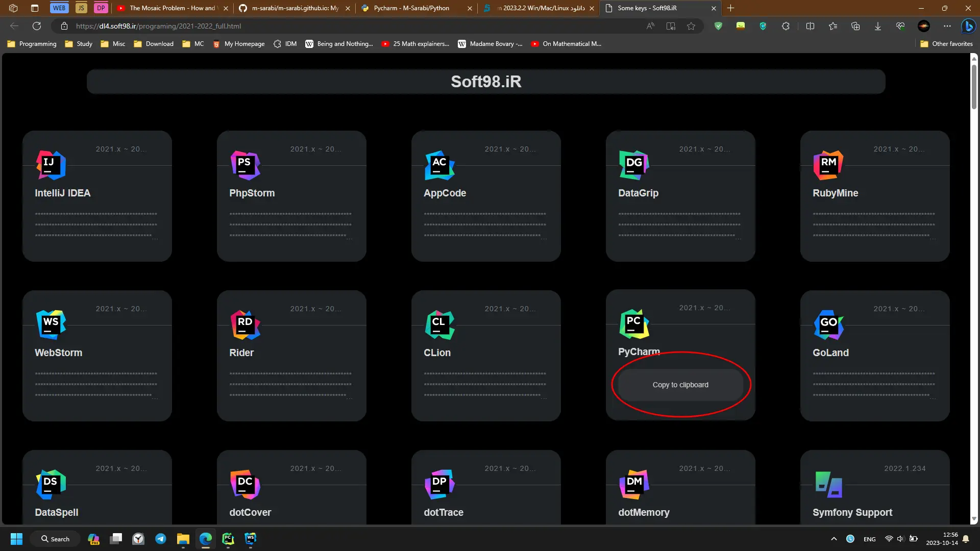The image size is (980, 551).
Task: Toggle split screen view icon
Action: pyautogui.click(x=810, y=26)
